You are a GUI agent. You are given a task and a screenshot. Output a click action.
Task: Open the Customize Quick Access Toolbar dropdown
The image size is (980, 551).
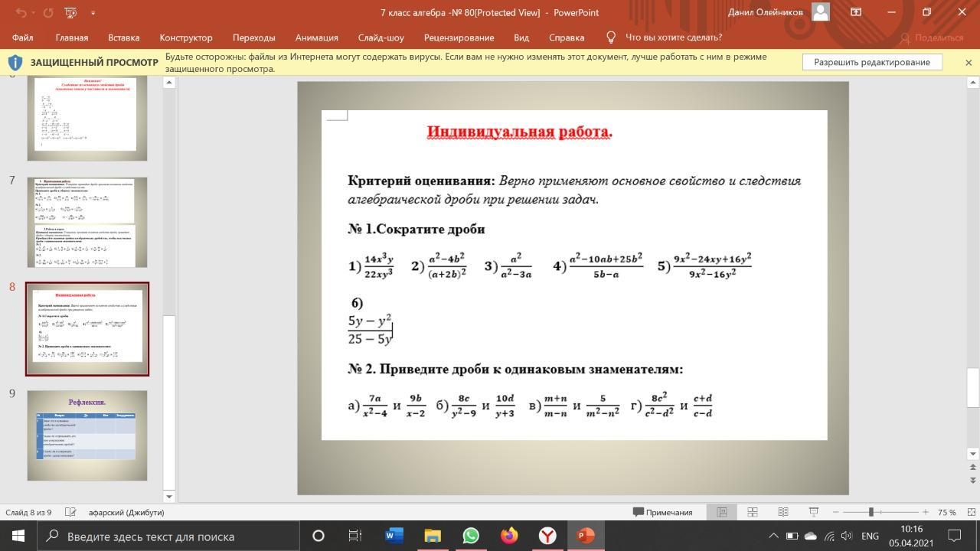click(x=93, y=12)
